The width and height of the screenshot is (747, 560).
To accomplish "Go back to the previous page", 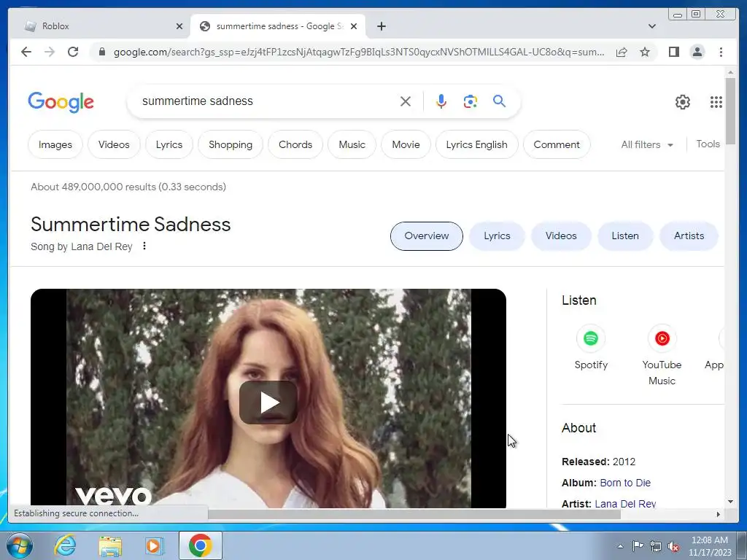I will tap(26, 52).
